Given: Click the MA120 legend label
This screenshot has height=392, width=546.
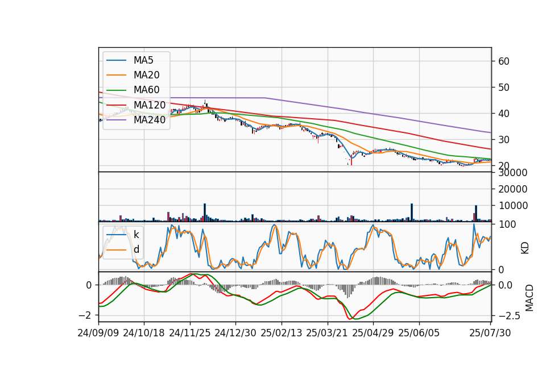Looking at the screenshot, I should (150, 105).
